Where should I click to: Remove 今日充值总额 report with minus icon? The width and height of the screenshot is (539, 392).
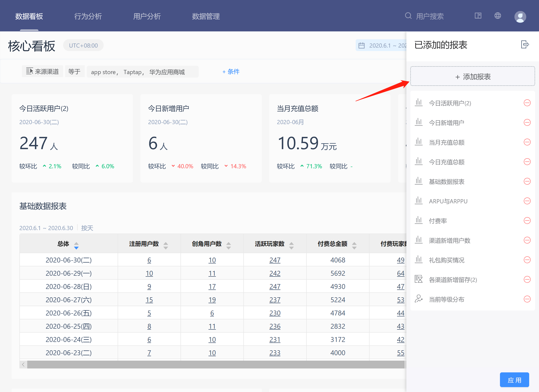pos(527,162)
